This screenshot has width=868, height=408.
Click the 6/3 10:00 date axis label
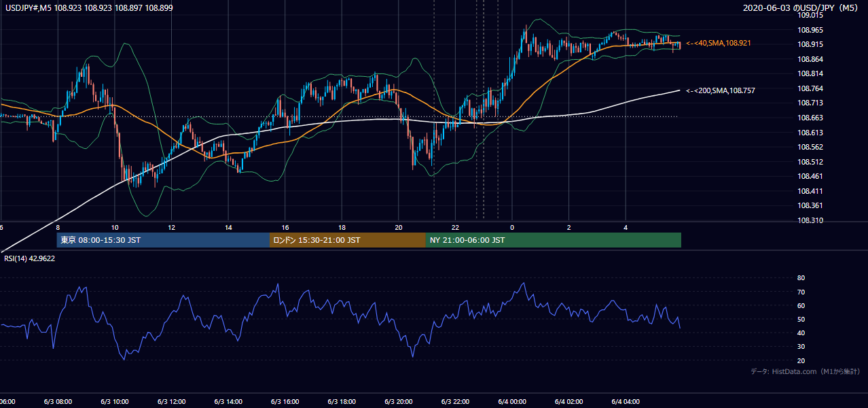coord(115,402)
